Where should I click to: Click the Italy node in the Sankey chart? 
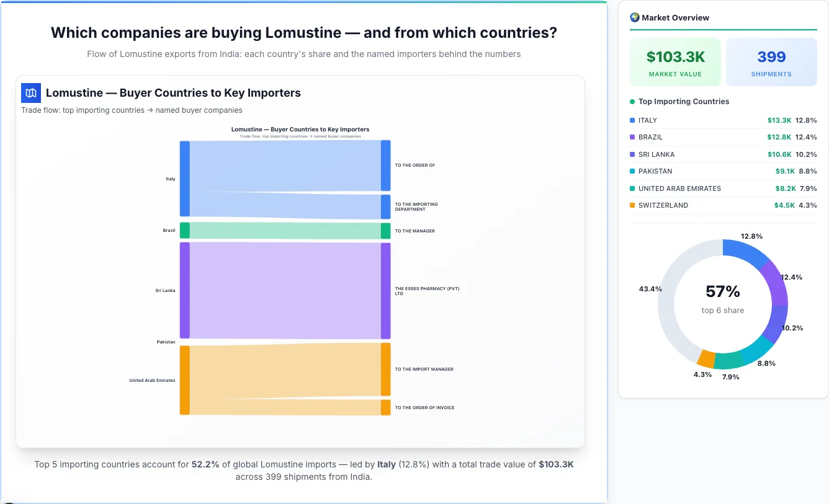184,178
